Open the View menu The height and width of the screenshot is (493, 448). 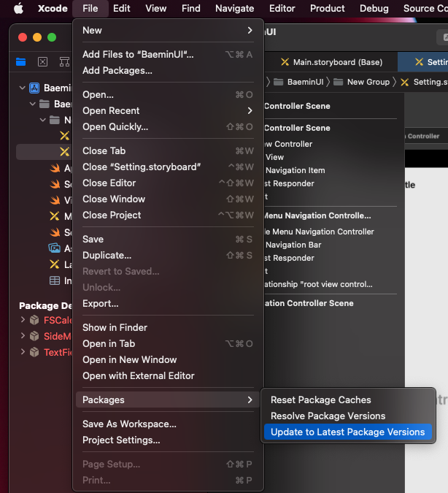[x=156, y=9]
